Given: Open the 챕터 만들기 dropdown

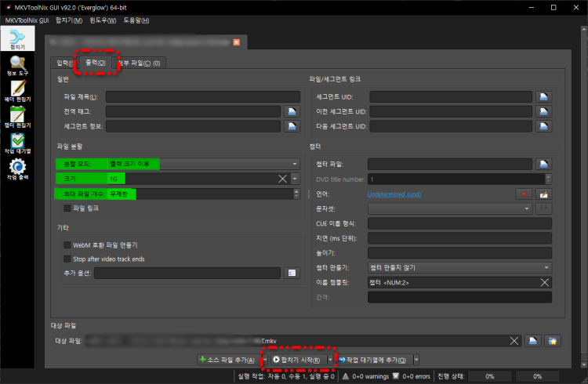Looking at the screenshot, I should coord(459,267).
